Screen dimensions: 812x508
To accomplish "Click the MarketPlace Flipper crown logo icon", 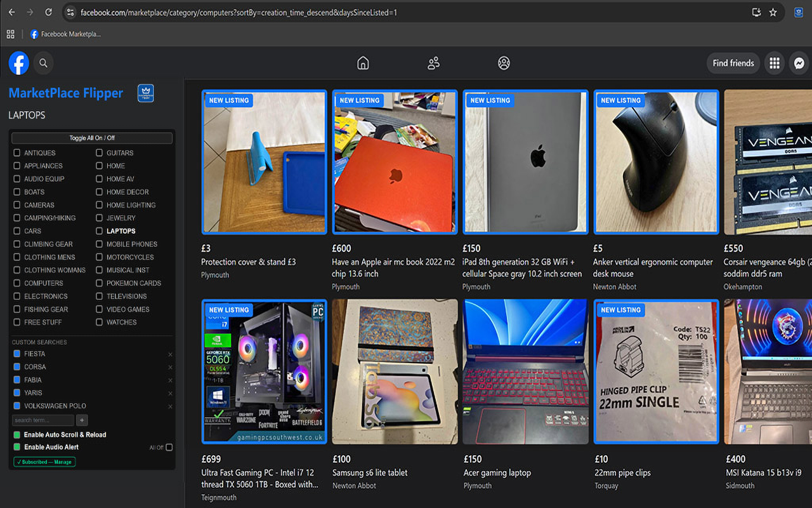I will coord(146,93).
